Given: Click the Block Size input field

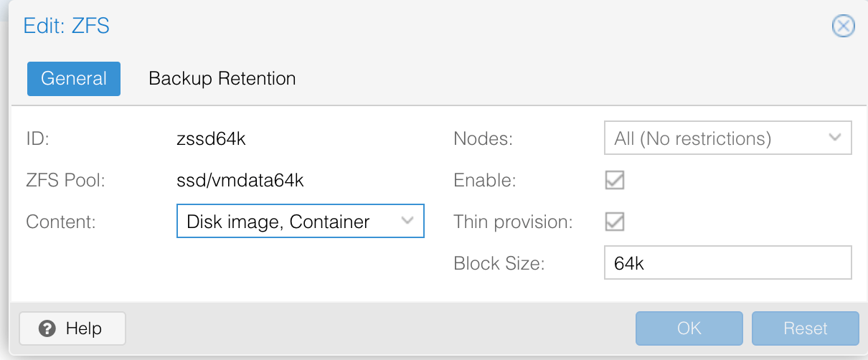Looking at the screenshot, I should point(727,263).
